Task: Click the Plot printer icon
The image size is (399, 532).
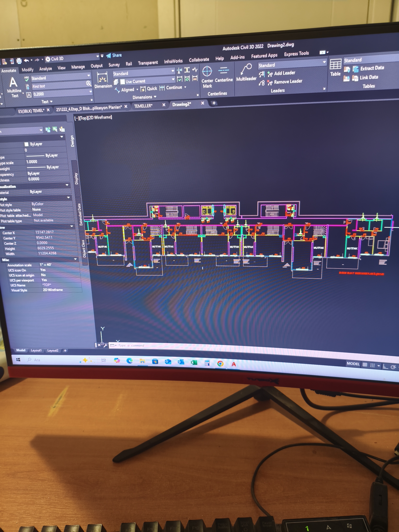Action: click(x=19, y=61)
